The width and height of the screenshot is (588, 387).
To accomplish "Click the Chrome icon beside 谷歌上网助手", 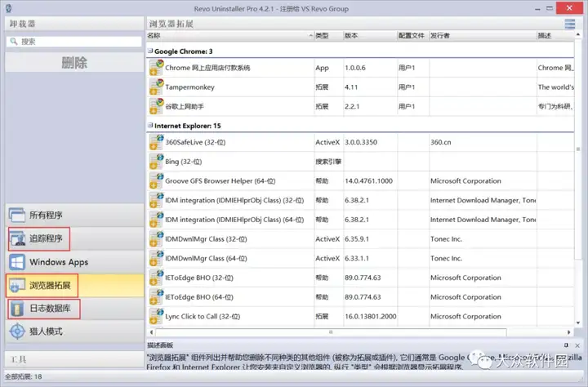I will click(x=156, y=106).
